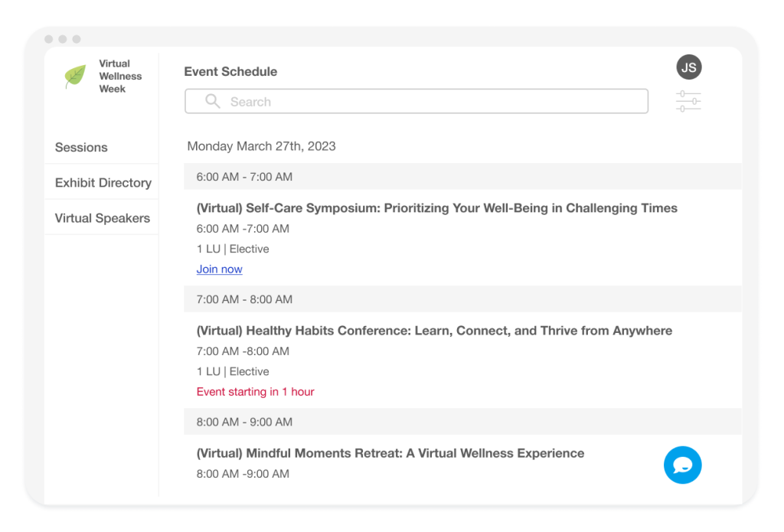The width and height of the screenshot is (784, 532).
Task: Click the 7:00 AM -8:00 AM session time
Action: click(243, 351)
